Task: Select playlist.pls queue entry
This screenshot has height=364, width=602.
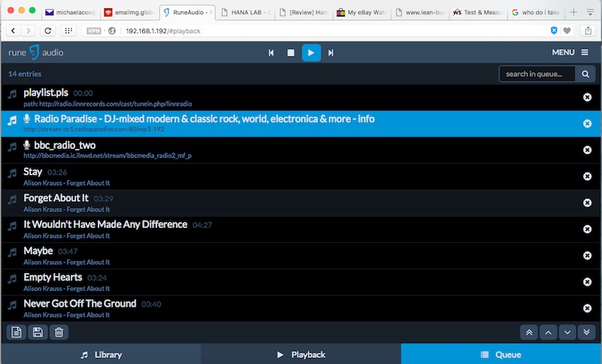Action: pos(301,98)
